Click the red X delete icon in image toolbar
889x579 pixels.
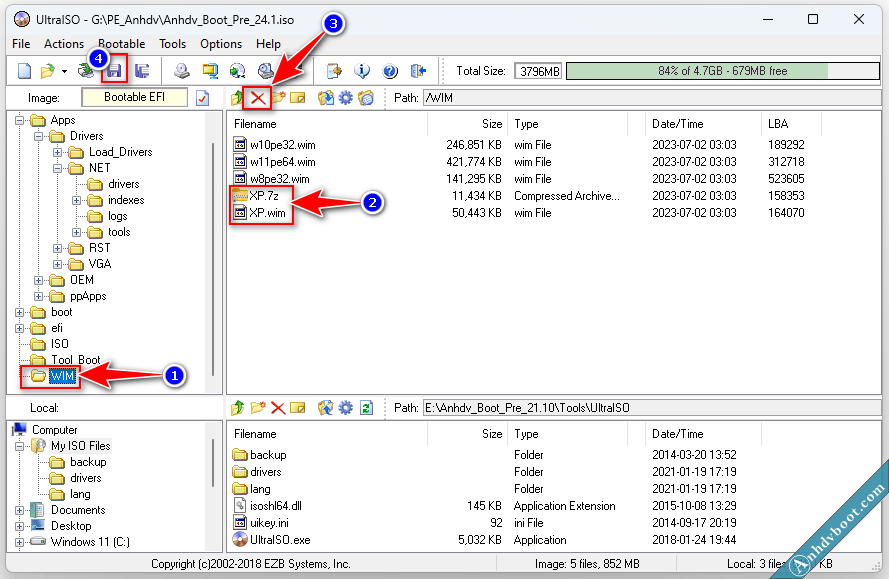click(258, 98)
